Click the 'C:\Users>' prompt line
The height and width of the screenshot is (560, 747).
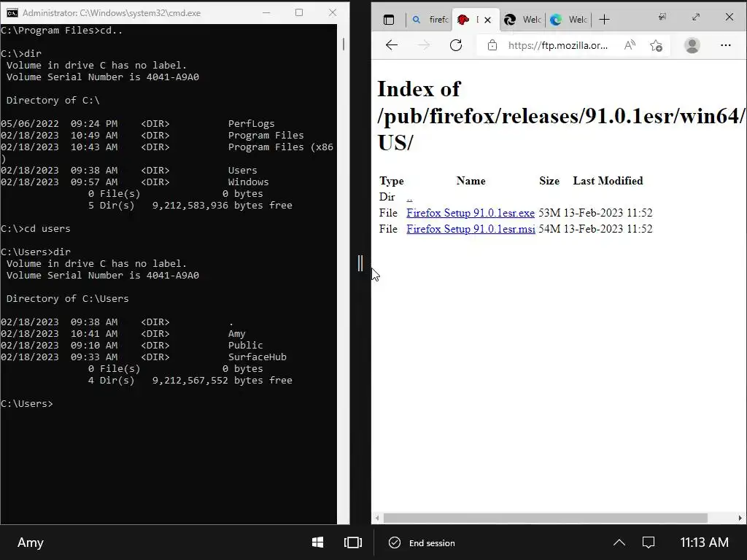(x=27, y=404)
